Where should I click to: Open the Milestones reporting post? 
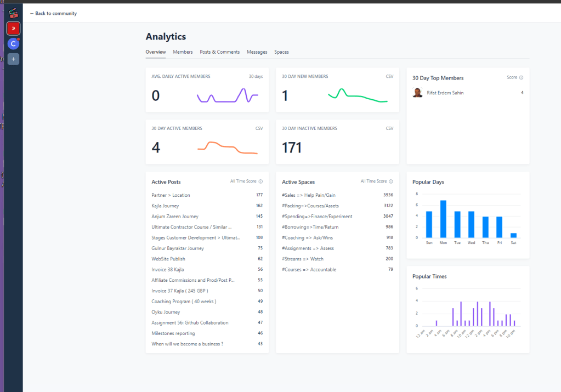(173, 333)
